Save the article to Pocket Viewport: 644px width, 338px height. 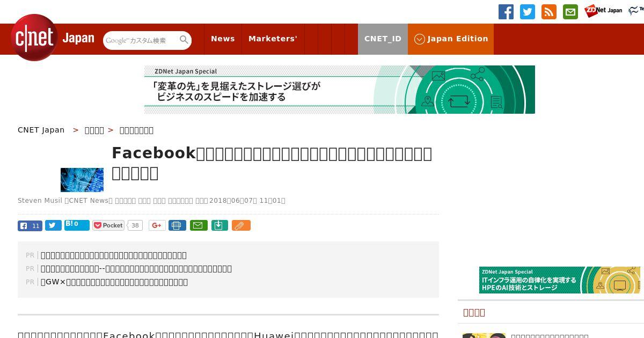tap(108, 225)
